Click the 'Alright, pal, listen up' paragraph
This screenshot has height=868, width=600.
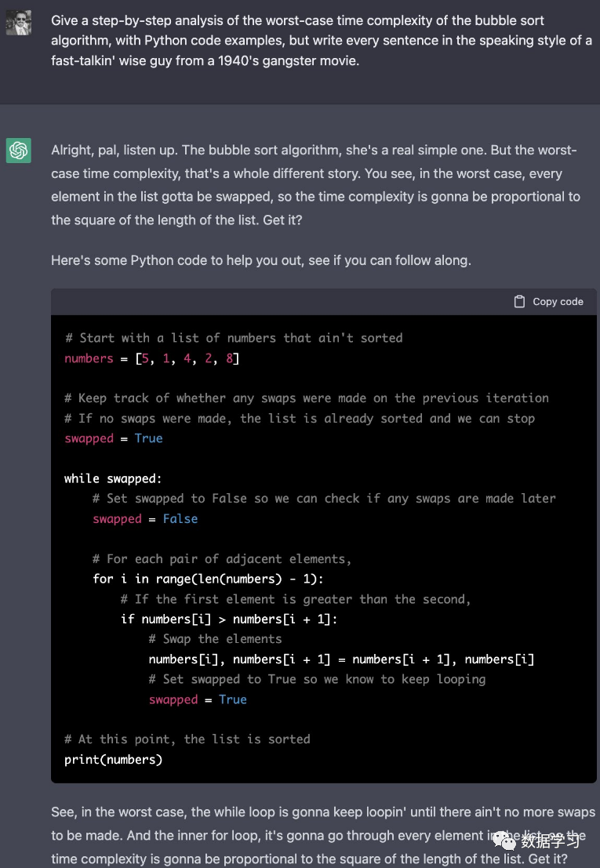tap(315, 185)
